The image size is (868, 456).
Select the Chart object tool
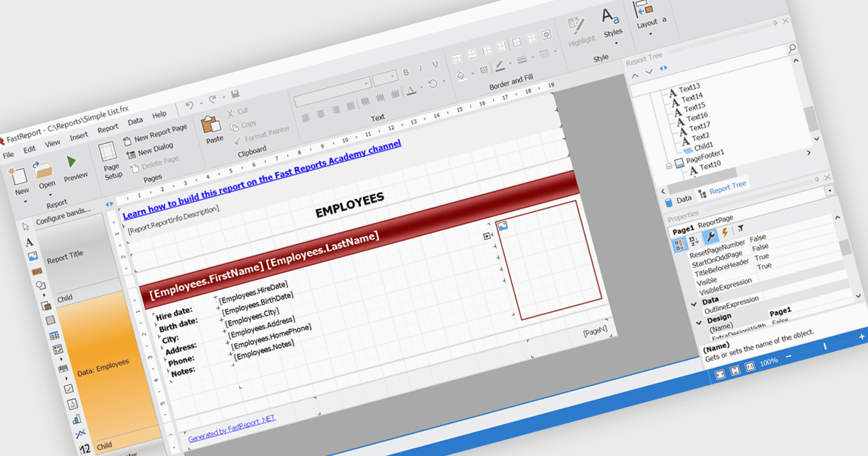click(x=77, y=419)
